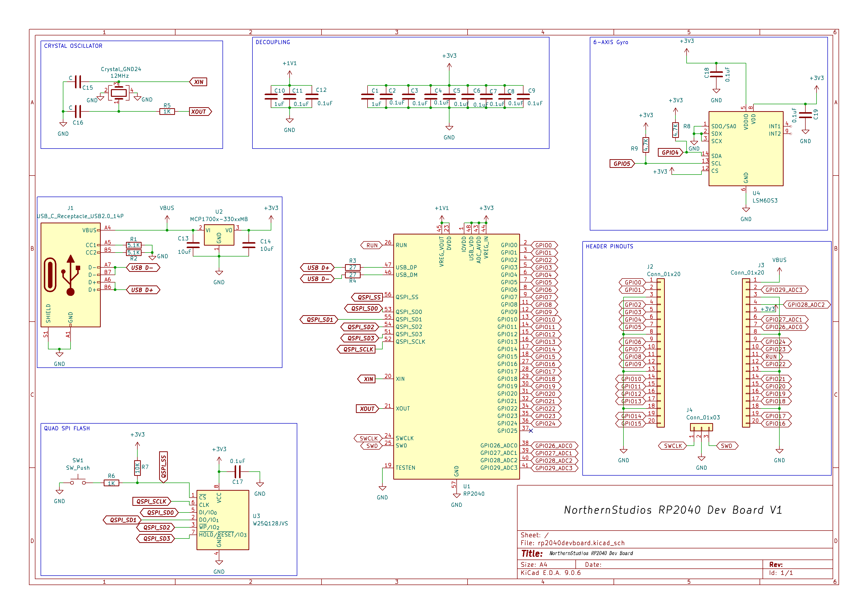
Task: Select the no-connect X on GPIO25 pin
Action: coord(531,431)
